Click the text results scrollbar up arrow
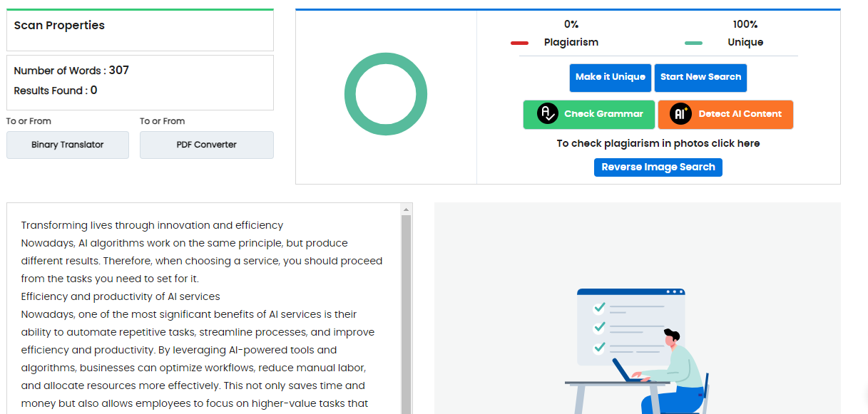The height and width of the screenshot is (414, 868). tap(407, 209)
